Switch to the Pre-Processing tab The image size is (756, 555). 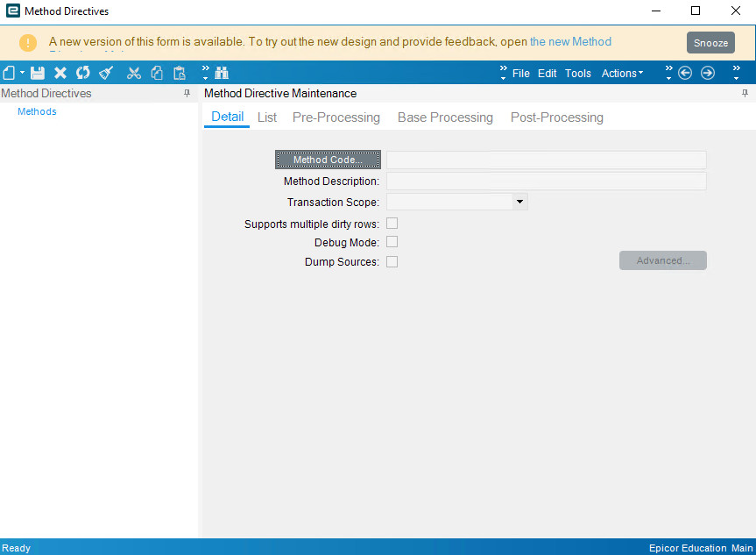[336, 117]
